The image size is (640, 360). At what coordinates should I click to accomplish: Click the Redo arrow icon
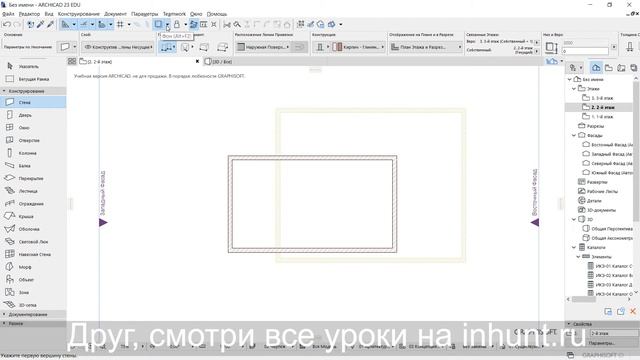[17, 24]
